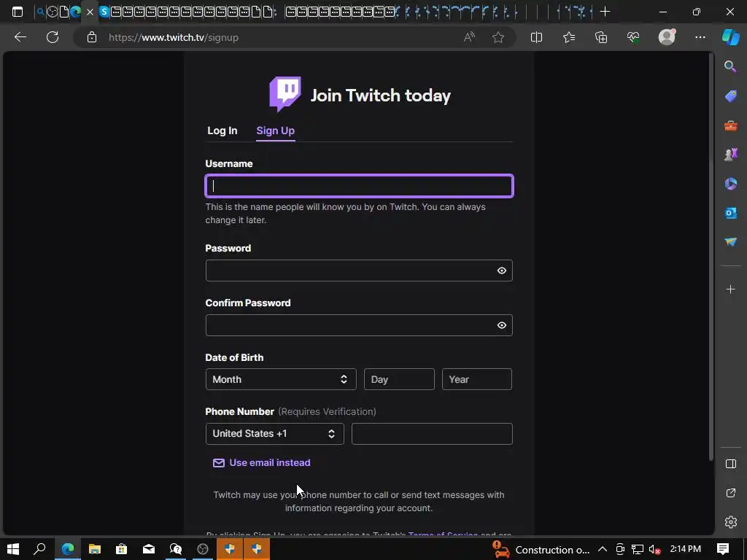
Task: Click the page vertical scrollbar
Action: pyautogui.click(x=711, y=257)
